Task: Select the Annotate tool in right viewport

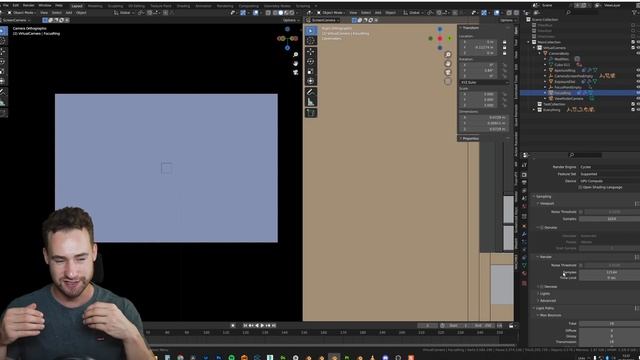Action: [x=311, y=92]
